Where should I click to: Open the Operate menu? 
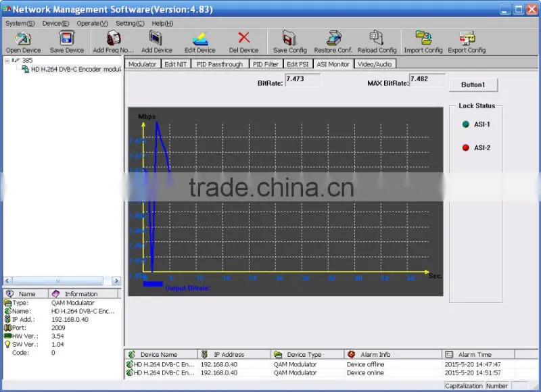point(92,24)
